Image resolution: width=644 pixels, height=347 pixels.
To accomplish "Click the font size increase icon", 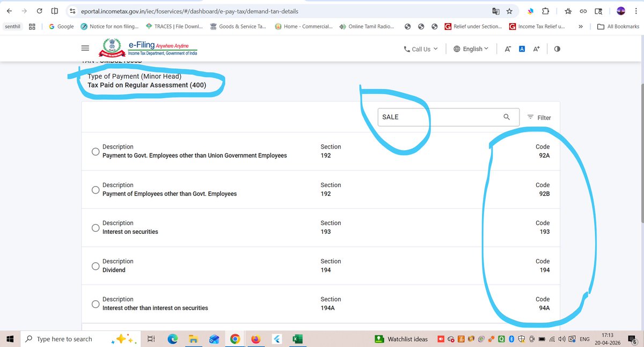I will (536, 48).
